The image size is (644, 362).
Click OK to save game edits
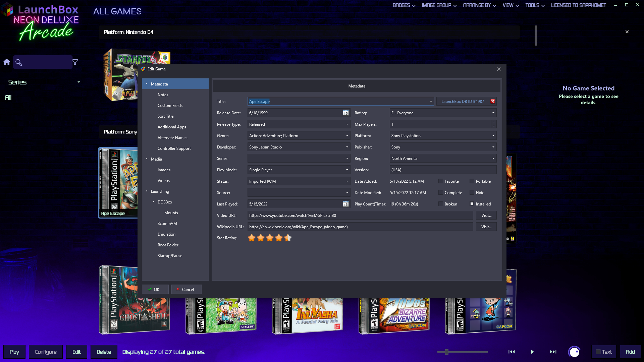pyautogui.click(x=155, y=289)
